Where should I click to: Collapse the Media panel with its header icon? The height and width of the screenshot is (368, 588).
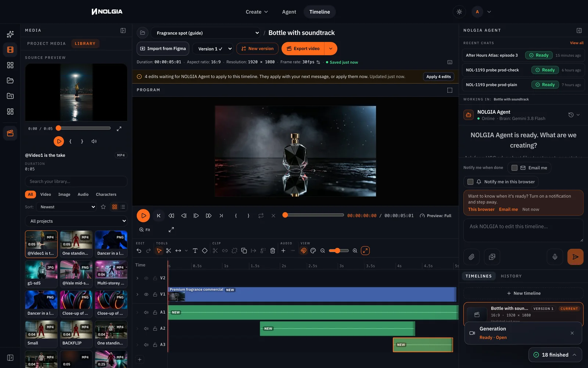(x=123, y=31)
